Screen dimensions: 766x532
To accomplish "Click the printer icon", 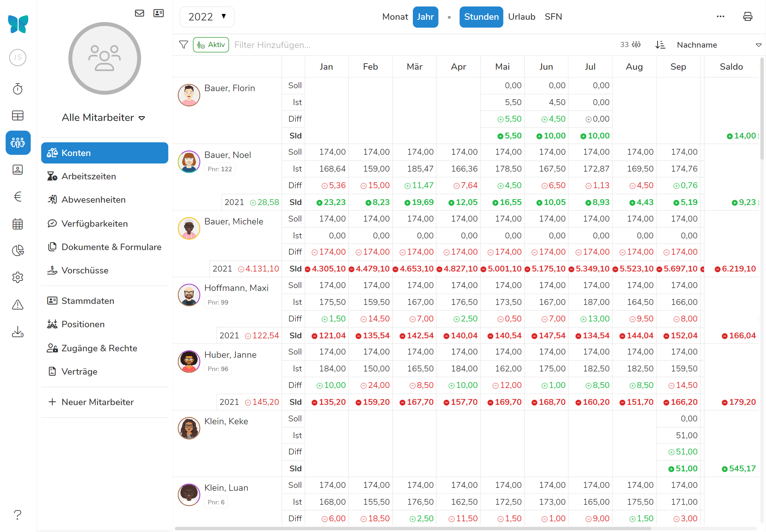I will 747,17.
